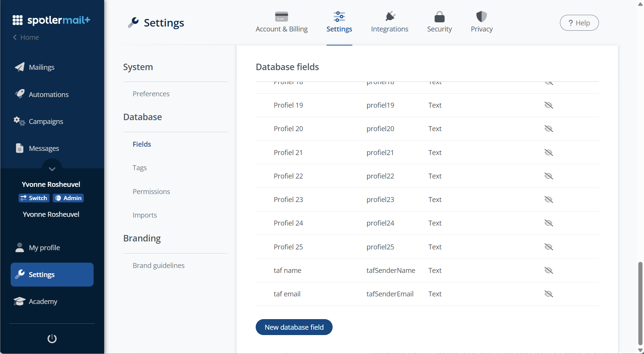Click the Settings sliders icon in top tabs

(339, 17)
